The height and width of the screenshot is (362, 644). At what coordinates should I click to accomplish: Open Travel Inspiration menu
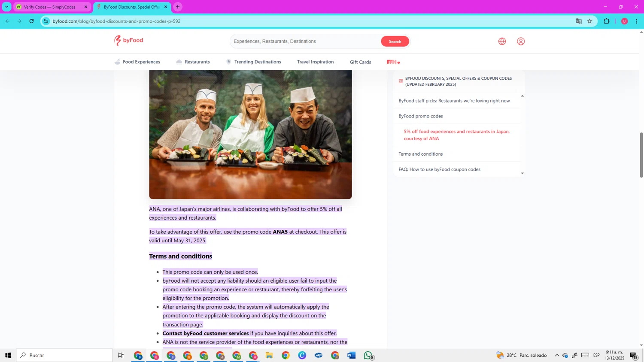[315, 62]
